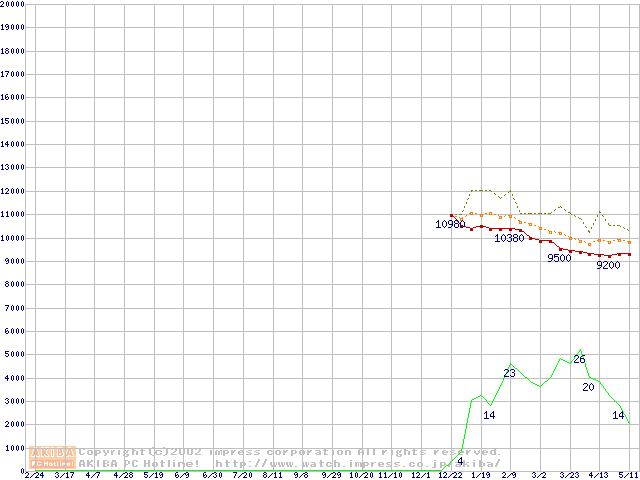Select the green line value 23
Viewport: 640px width, 480px height.
(x=509, y=374)
